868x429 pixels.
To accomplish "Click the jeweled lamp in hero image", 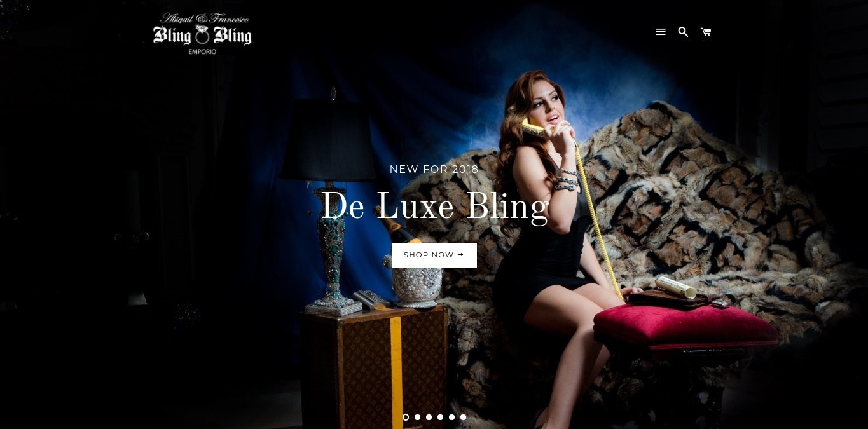I will pos(331,203).
